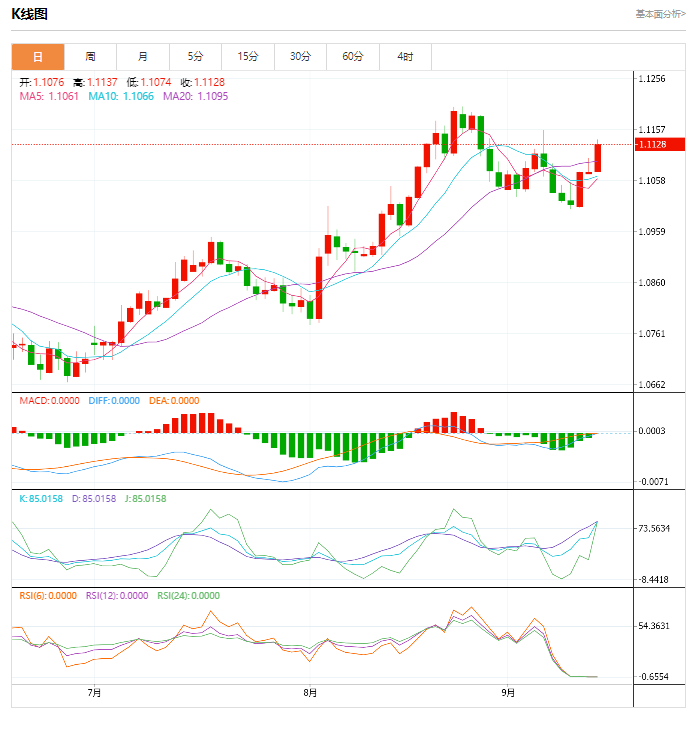
Task: Click the K: 85.0158 indicator value
Action: click(41, 499)
